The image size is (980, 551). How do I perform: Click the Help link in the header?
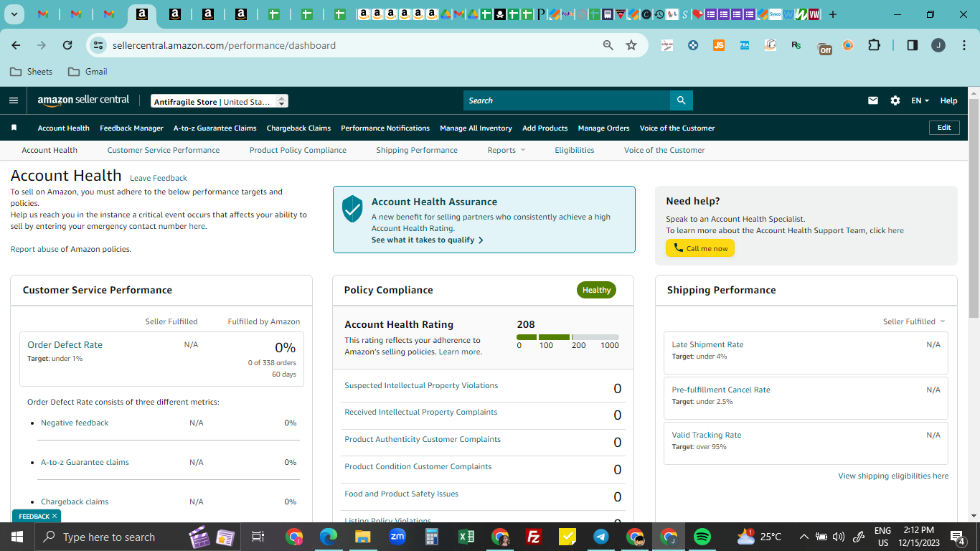948,100
